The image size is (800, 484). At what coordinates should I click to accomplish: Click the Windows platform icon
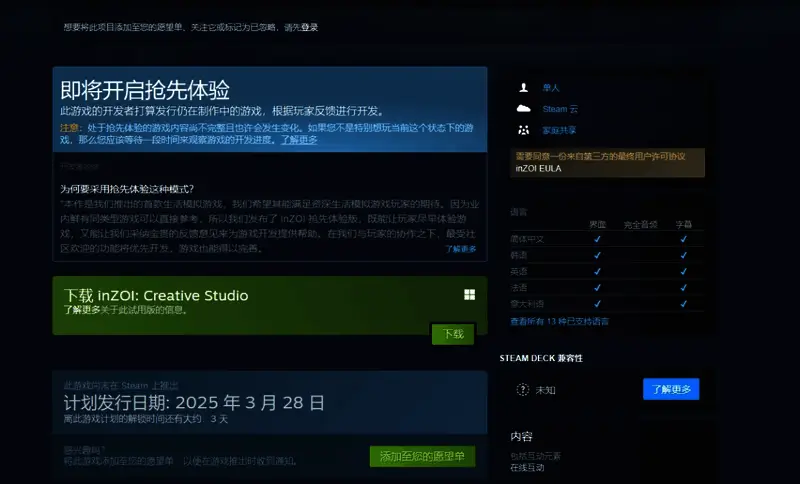pyautogui.click(x=469, y=295)
